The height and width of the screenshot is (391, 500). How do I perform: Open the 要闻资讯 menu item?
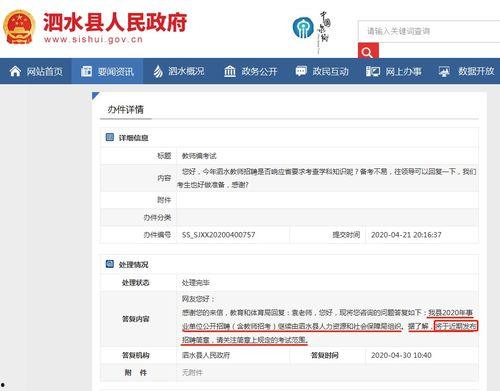pos(107,71)
